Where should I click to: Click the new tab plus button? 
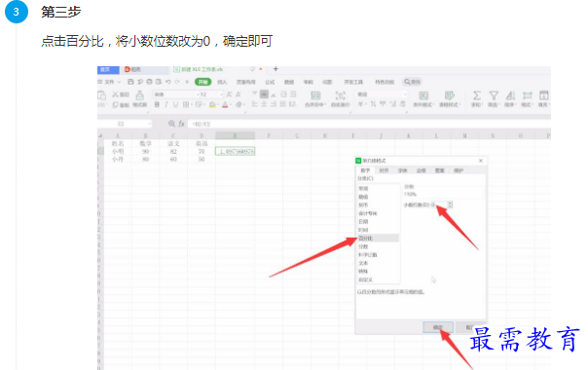click(276, 69)
